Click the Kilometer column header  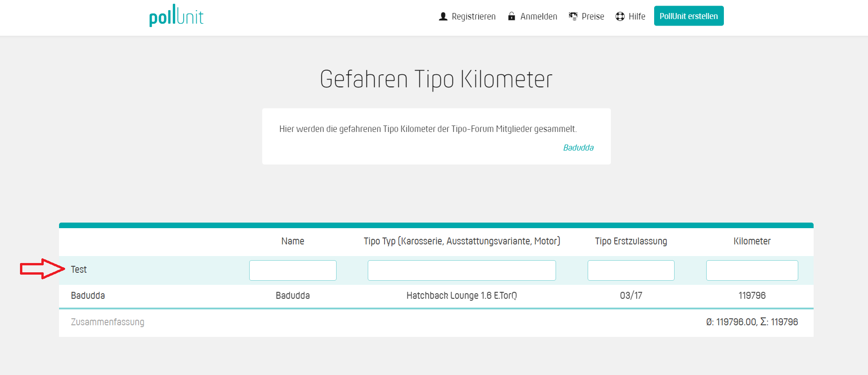pos(752,241)
